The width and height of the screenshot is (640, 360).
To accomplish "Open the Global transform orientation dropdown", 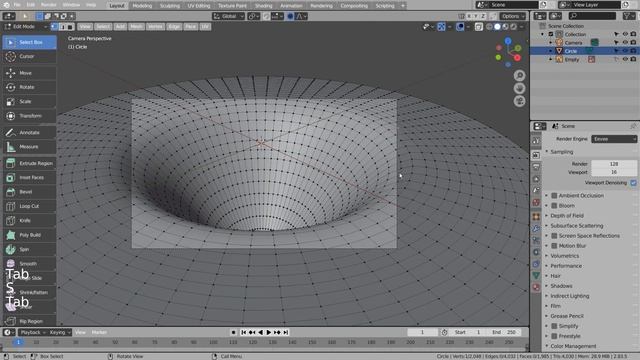I will [x=228, y=16].
